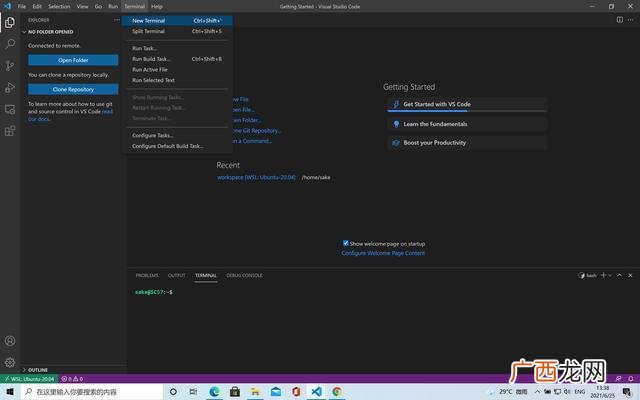Select Run Active File menu entry
Viewport: 640px width, 400px height.
coord(177,69)
